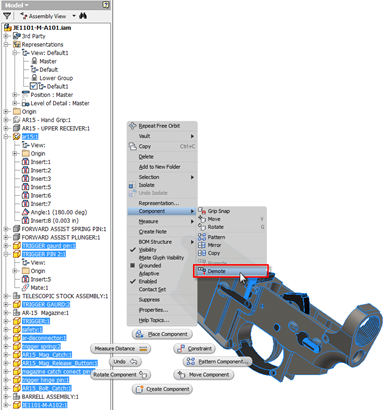Screen dimensions: 387x410
Task: Click TELESCOPIC STOCK ASSEMBLY:1 assembly icon
Action: 17,296
